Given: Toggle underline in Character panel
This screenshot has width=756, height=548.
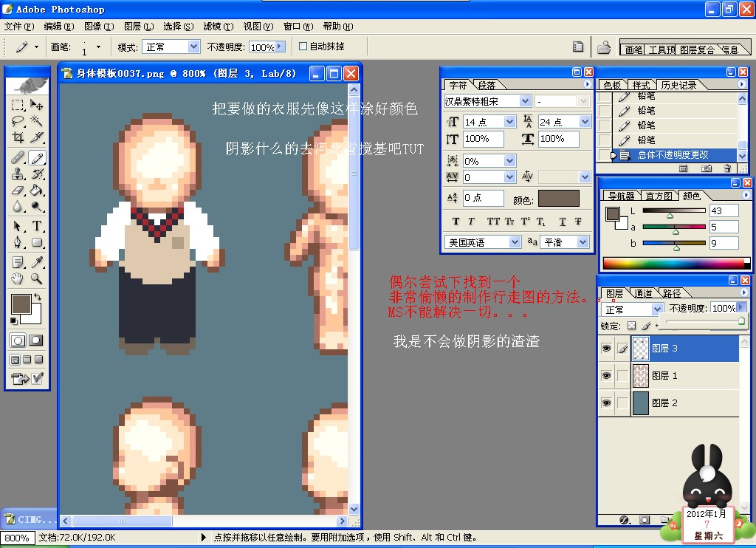Looking at the screenshot, I should [562, 222].
